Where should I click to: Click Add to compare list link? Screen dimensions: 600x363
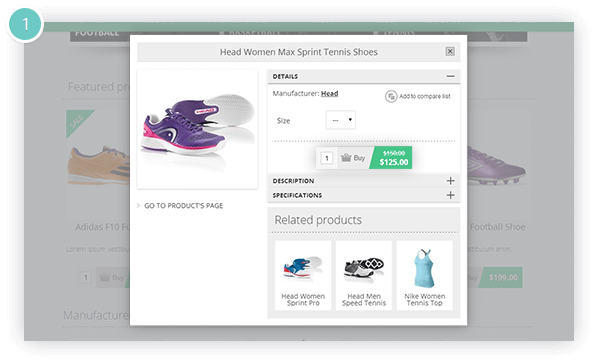pyautogui.click(x=425, y=96)
